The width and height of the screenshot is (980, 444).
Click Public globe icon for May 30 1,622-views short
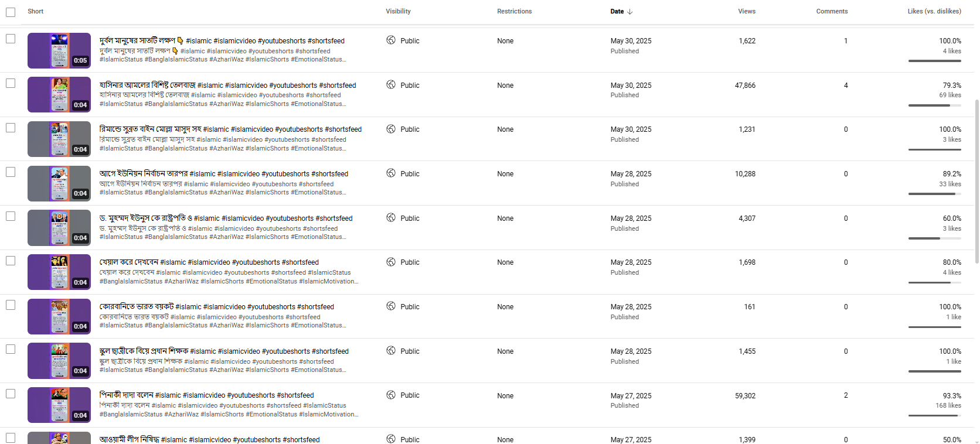[391, 40]
